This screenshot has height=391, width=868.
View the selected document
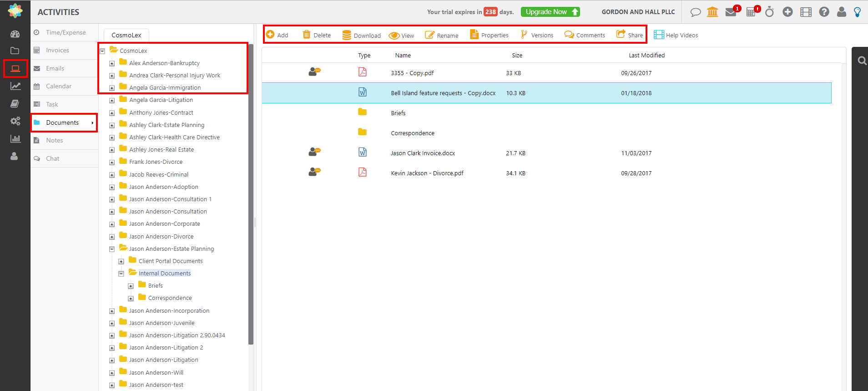click(401, 36)
